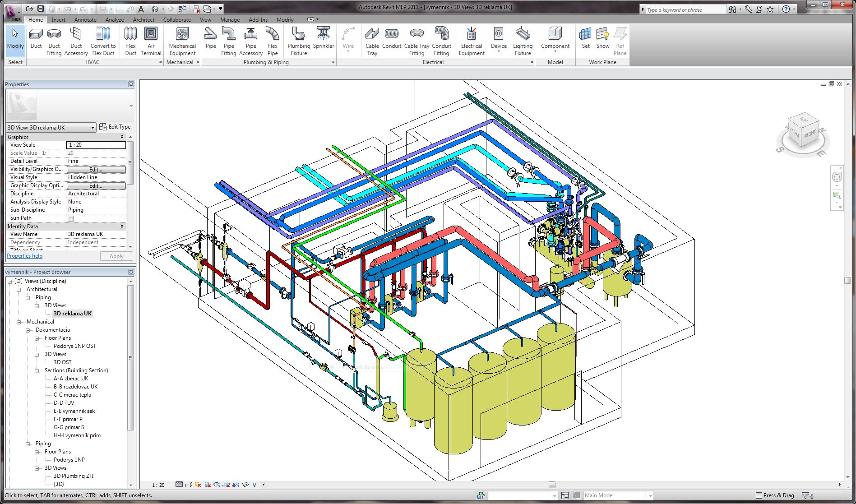
Task: Select the Lighting Fixture tool
Action: click(523, 41)
